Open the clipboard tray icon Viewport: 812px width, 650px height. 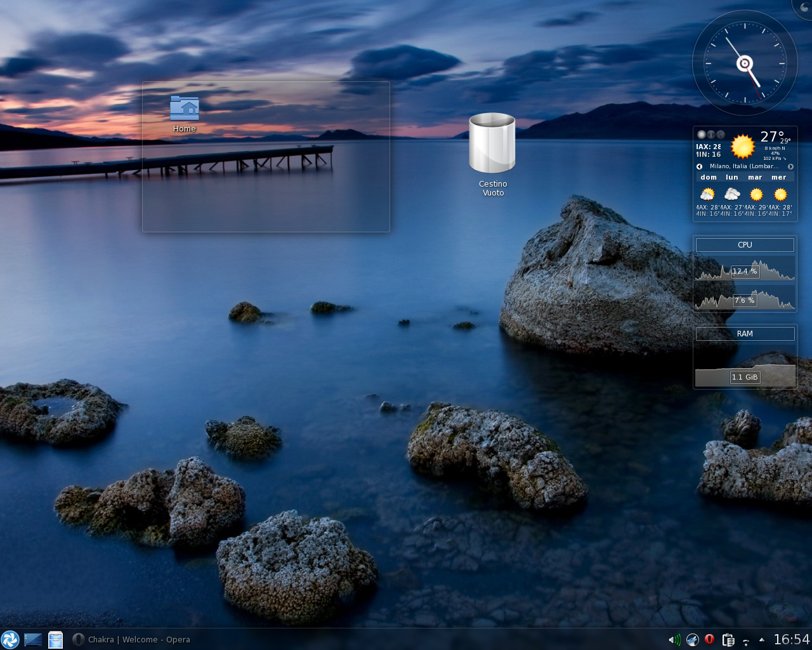(x=728, y=640)
